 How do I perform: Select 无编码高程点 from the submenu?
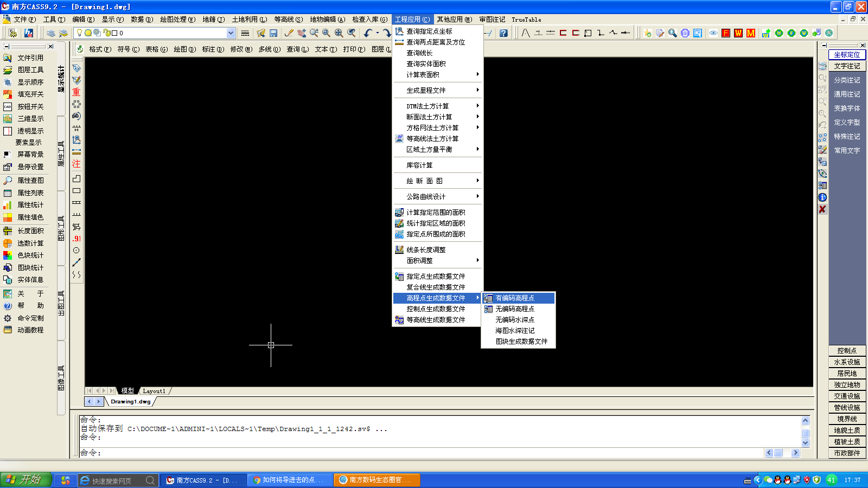point(515,309)
